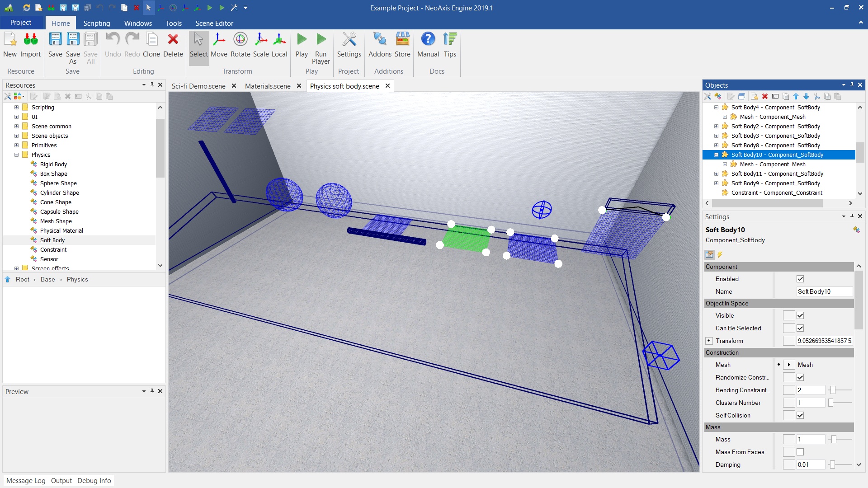
Task: Activate the Move transform tool
Action: click(x=219, y=45)
